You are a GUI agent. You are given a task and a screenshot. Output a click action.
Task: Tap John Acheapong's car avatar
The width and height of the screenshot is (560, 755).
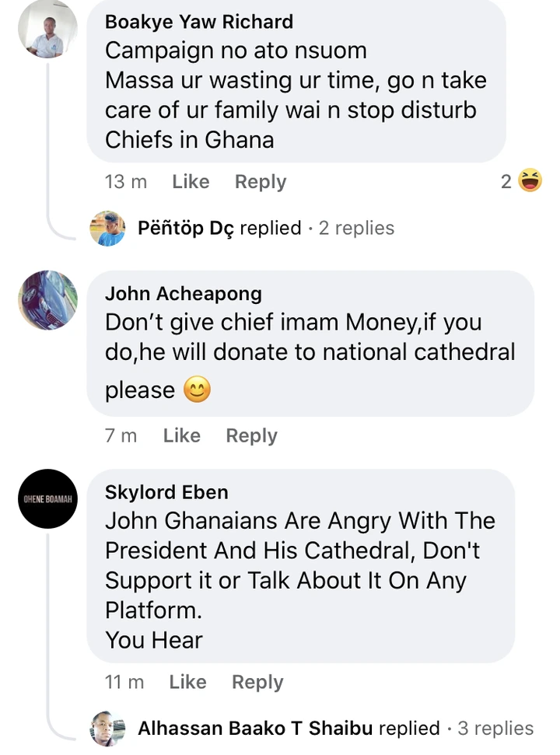click(x=47, y=301)
